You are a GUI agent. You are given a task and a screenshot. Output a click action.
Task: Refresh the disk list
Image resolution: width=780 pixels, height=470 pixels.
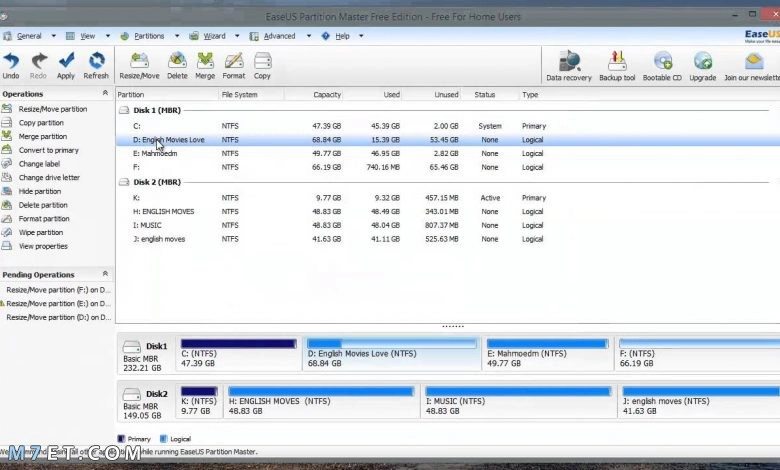[x=96, y=66]
